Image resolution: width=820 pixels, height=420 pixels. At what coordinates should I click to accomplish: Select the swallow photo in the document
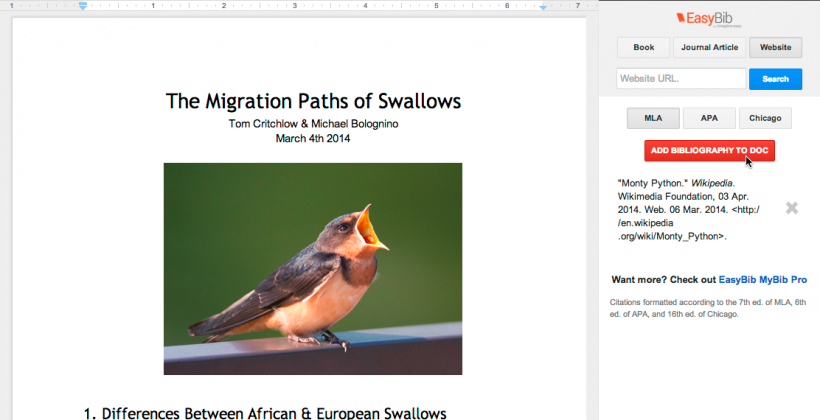[313, 268]
